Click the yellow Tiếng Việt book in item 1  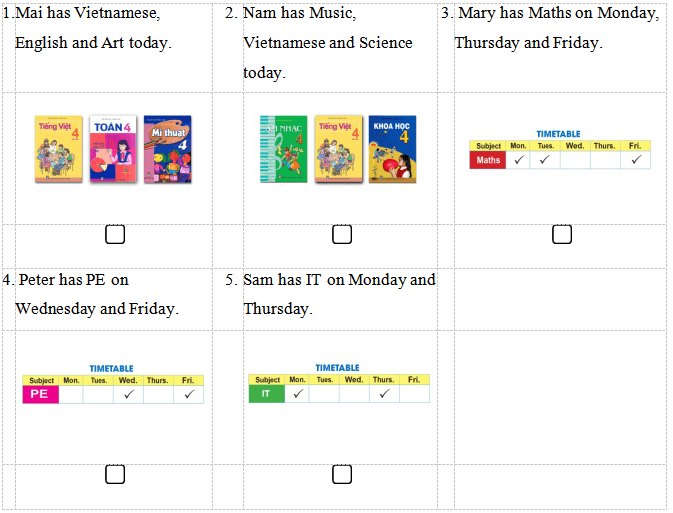pos(59,149)
